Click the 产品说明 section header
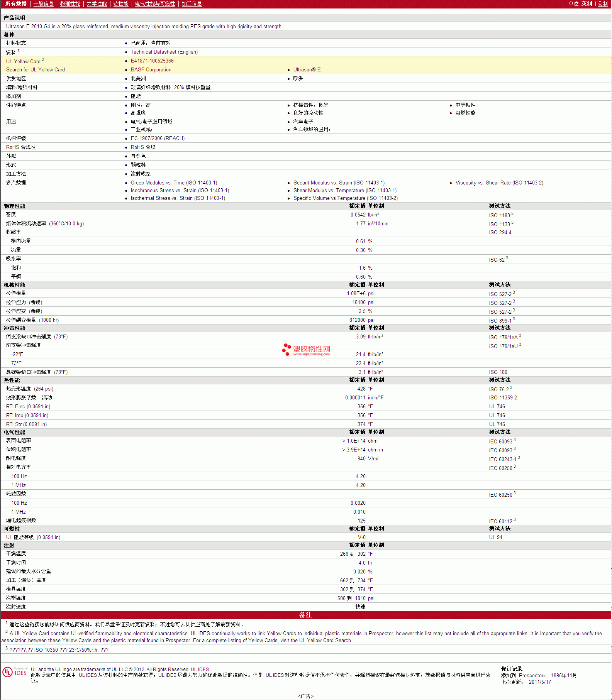 tap(14, 18)
